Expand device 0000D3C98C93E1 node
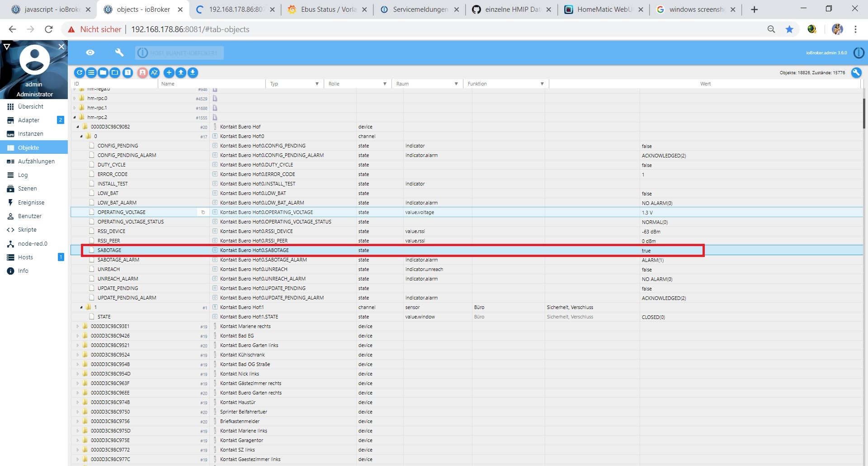The image size is (868, 466). click(78, 326)
